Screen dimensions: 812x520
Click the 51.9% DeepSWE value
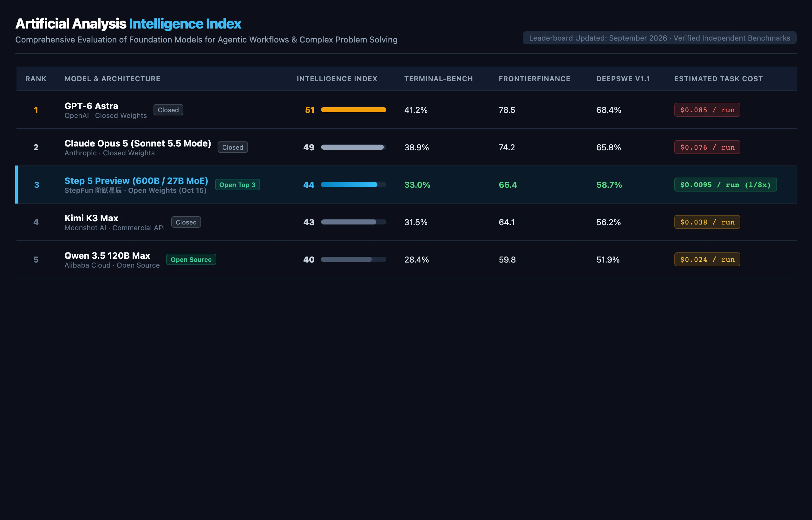coord(608,260)
